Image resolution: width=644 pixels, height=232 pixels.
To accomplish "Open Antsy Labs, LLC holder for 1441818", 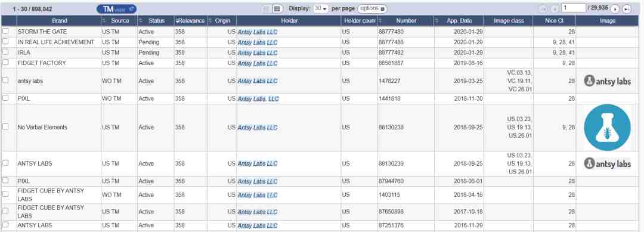I will point(258,98).
